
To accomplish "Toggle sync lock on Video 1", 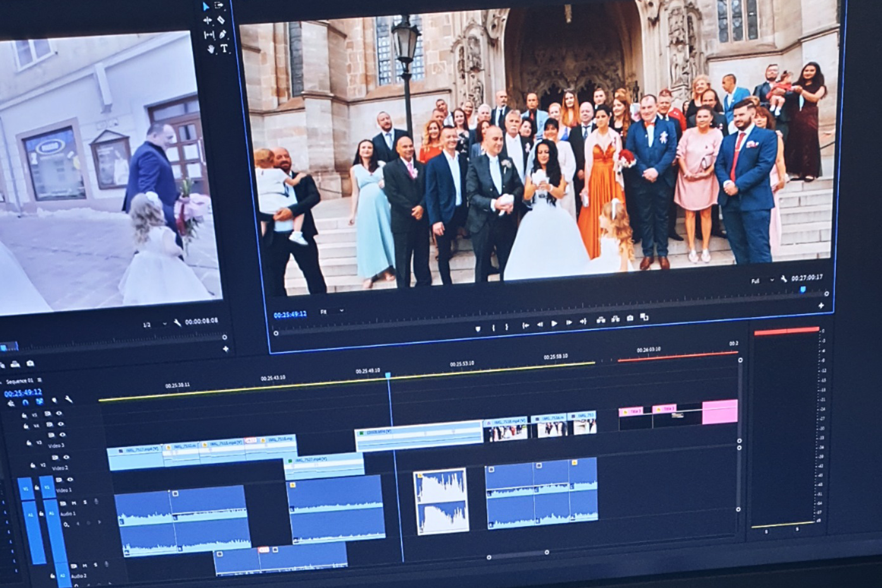I will [x=59, y=480].
